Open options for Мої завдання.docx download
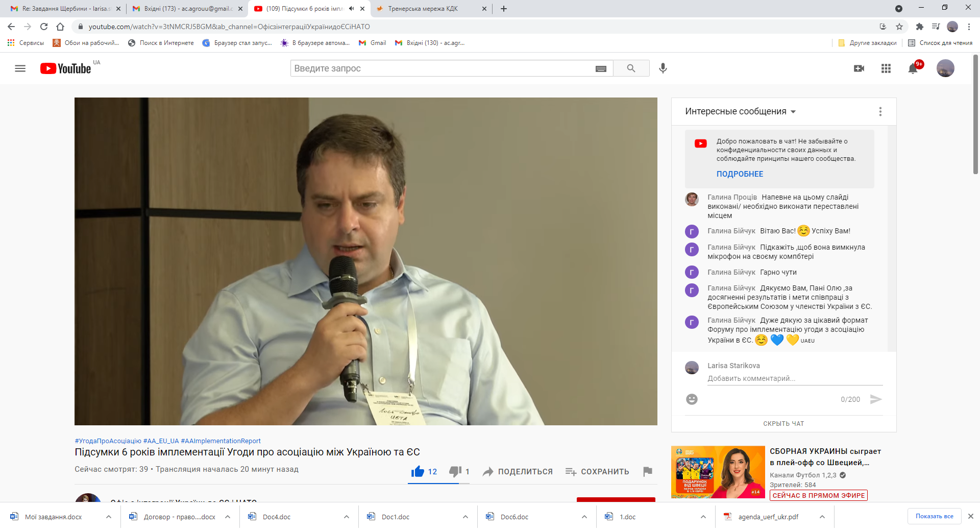Screen dimensions: 980x531 coord(109,517)
